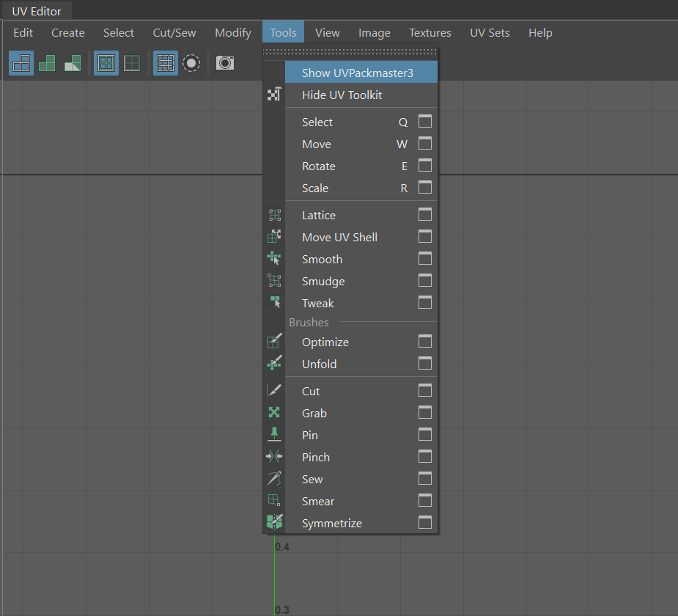Open options box for Sew

tap(425, 479)
